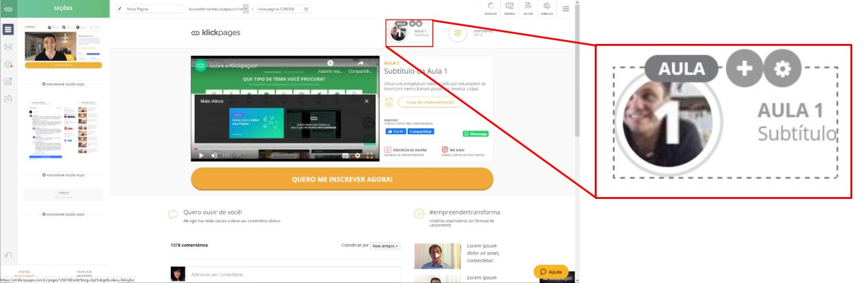Click the undo arrow icon in sidebar
Image resolution: width=868 pixels, height=283 pixels.
tap(8, 255)
